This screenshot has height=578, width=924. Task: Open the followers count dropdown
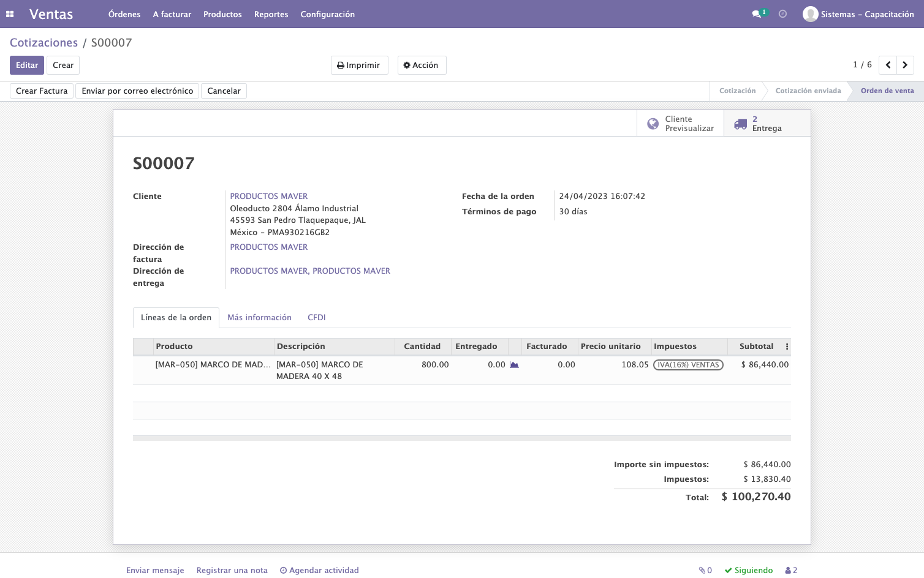pos(791,570)
